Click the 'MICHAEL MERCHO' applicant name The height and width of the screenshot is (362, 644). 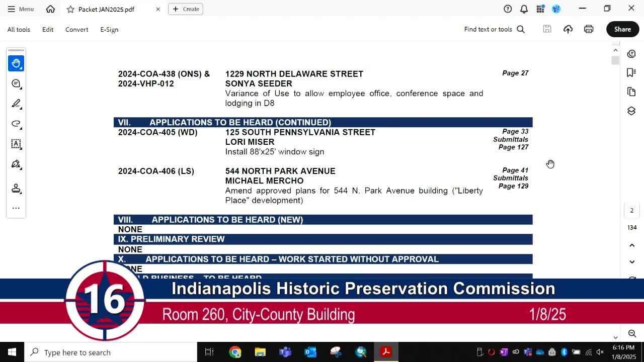point(264,181)
